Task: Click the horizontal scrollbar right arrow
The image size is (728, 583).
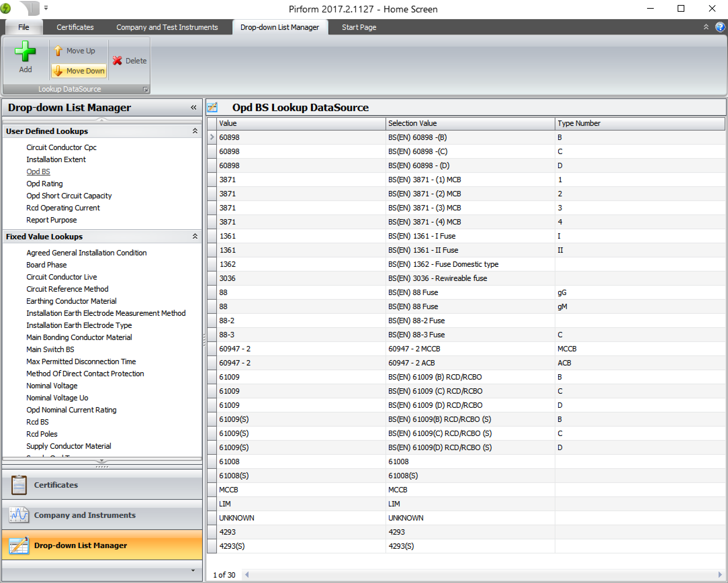Action: click(720, 575)
